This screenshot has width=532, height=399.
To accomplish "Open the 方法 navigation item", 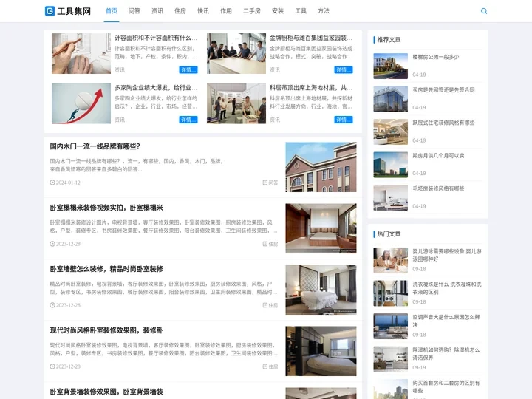I will tap(324, 11).
